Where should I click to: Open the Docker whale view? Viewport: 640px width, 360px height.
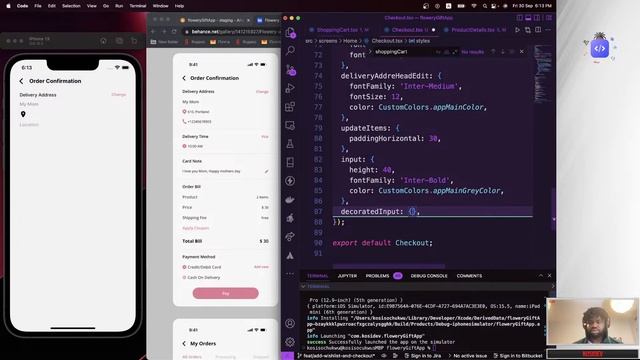[290, 200]
